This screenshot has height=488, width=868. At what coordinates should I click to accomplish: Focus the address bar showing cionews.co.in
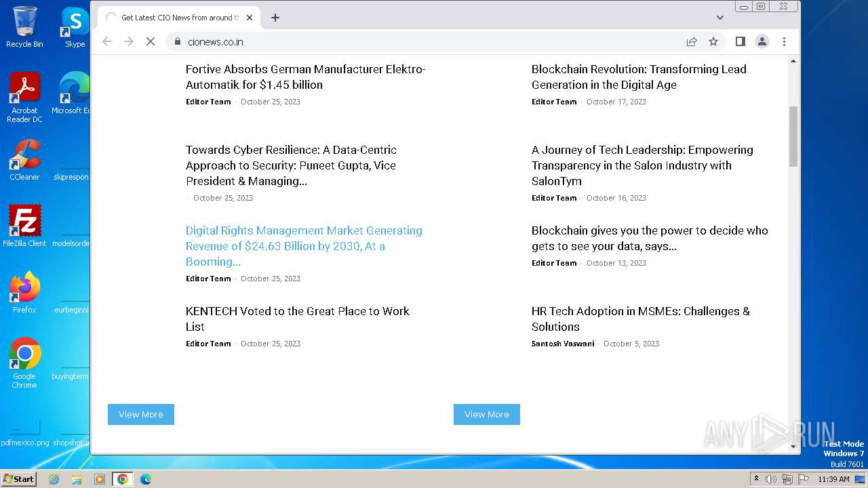[x=434, y=41]
